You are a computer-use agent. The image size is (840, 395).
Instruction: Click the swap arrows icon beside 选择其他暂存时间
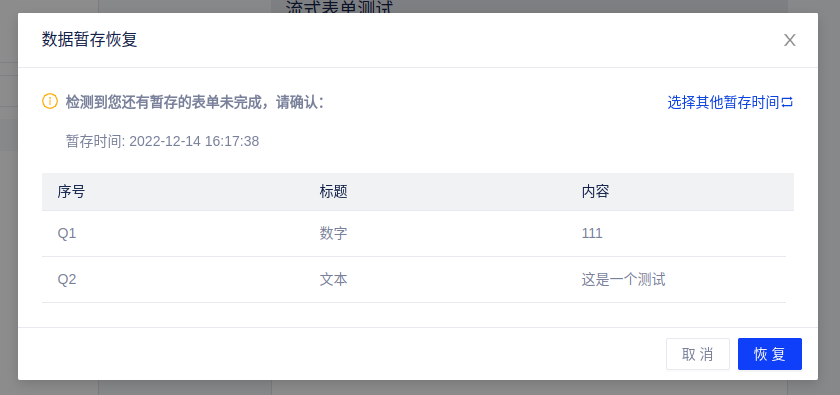click(787, 102)
